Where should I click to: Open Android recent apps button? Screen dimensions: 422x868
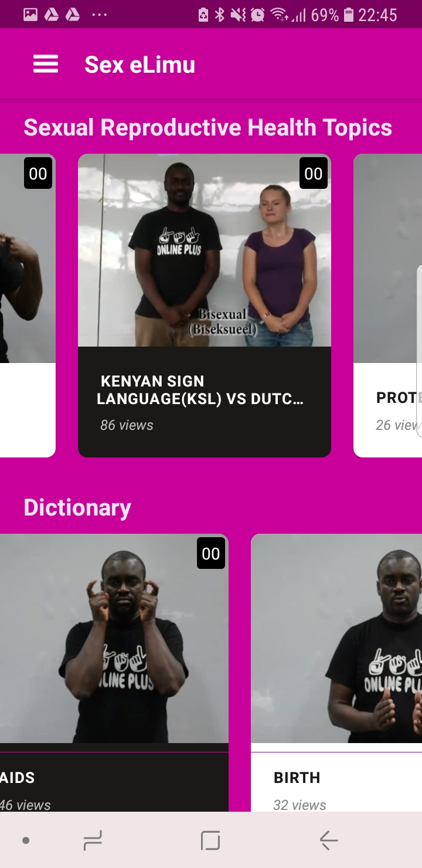pos(93,840)
